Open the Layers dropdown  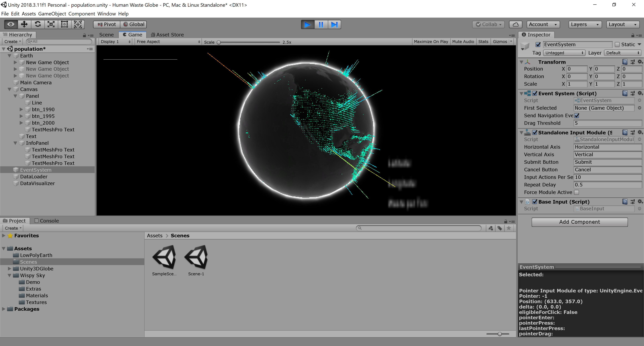584,24
